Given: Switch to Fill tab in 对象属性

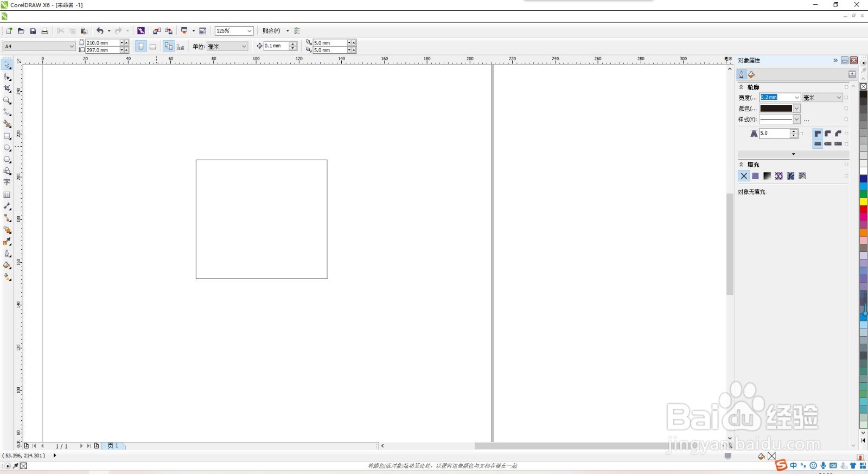Looking at the screenshot, I should pyautogui.click(x=752, y=74).
